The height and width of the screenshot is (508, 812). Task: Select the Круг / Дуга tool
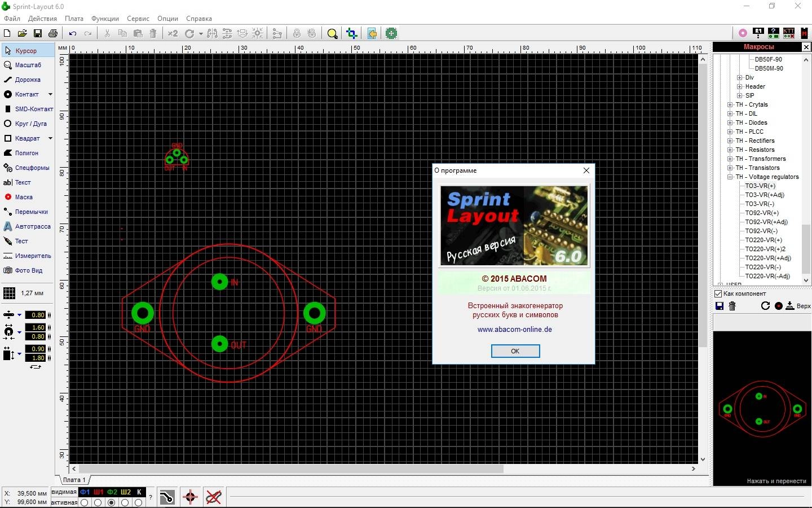(28, 124)
